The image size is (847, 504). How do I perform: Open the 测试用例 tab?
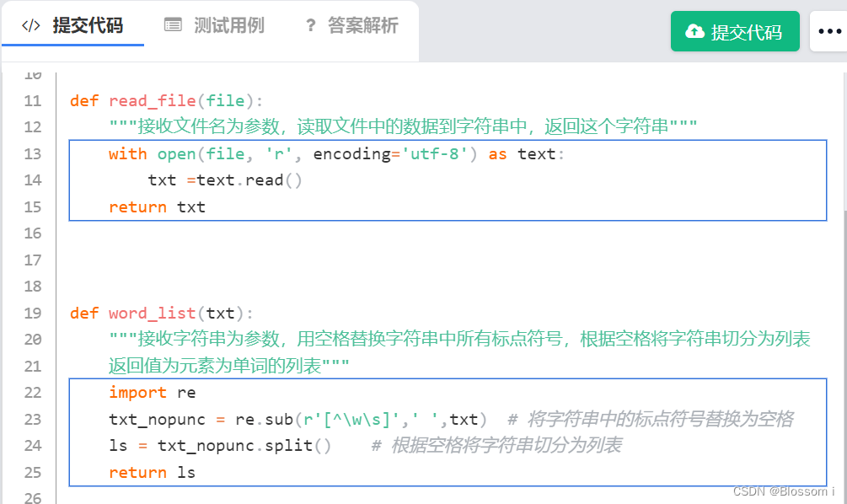(x=214, y=25)
